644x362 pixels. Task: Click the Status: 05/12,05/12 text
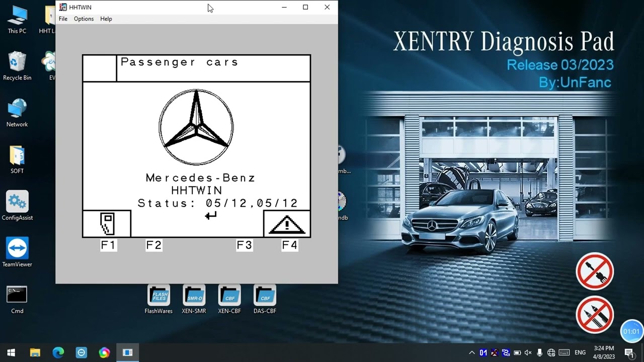click(x=218, y=203)
